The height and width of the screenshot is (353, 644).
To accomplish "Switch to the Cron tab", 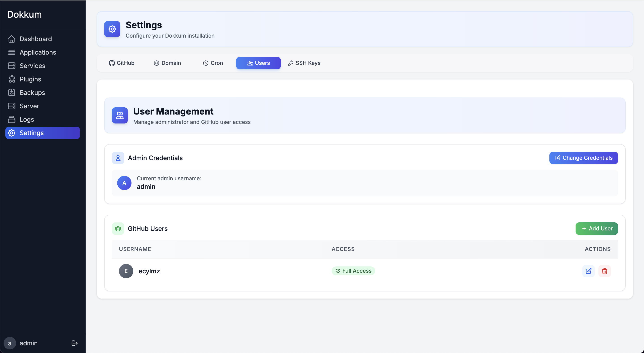I will [x=213, y=63].
